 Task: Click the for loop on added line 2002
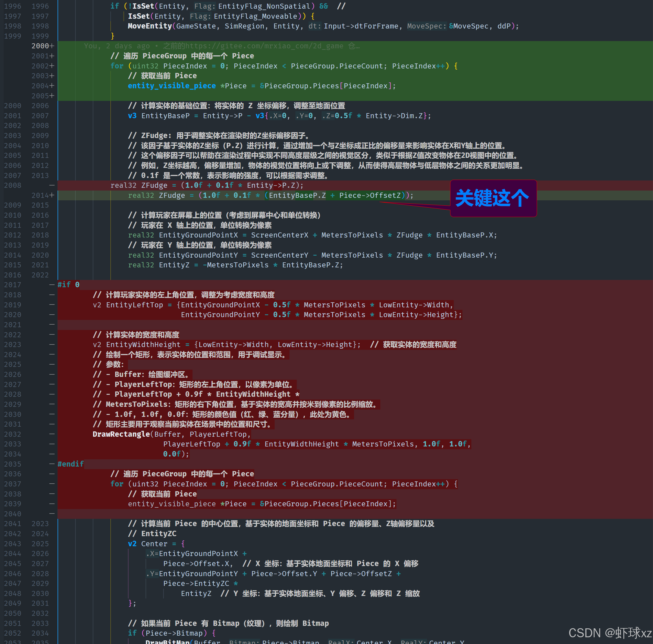point(284,66)
